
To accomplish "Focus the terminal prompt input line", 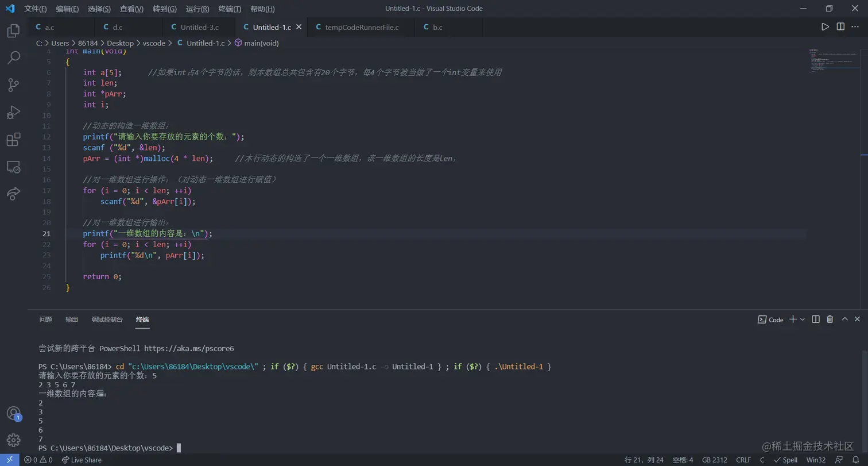I will click(109, 448).
